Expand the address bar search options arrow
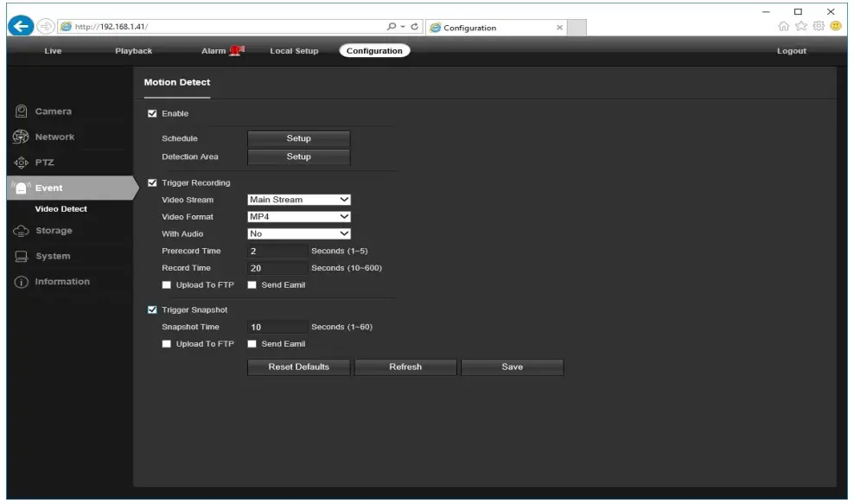The width and height of the screenshot is (854, 504). pos(403,26)
